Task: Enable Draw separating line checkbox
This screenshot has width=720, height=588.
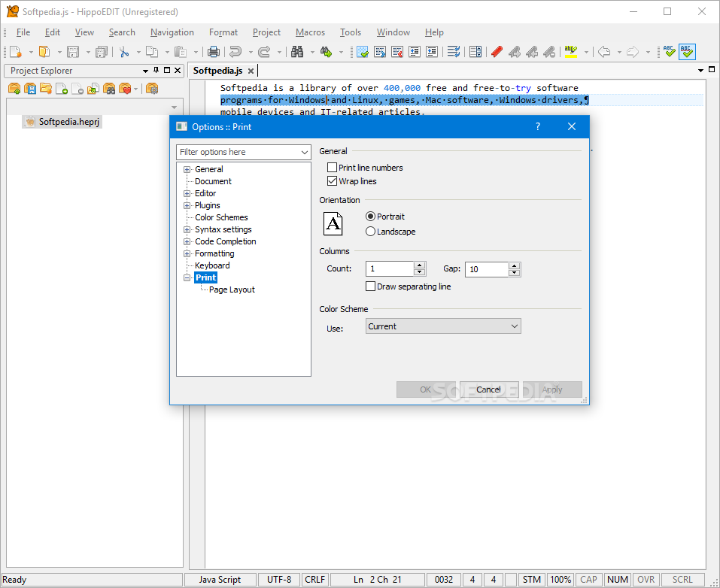Action: [371, 286]
